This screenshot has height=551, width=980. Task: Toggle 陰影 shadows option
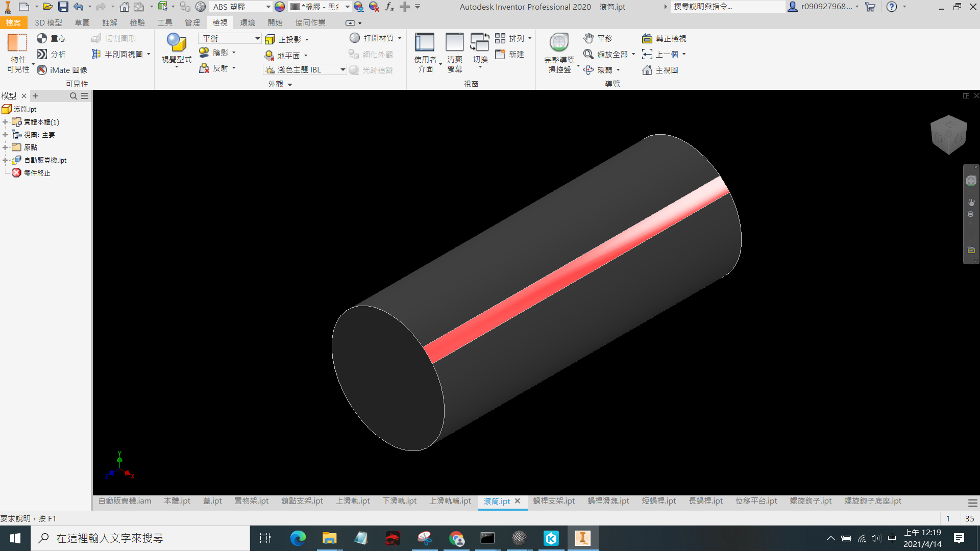tap(217, 53)
